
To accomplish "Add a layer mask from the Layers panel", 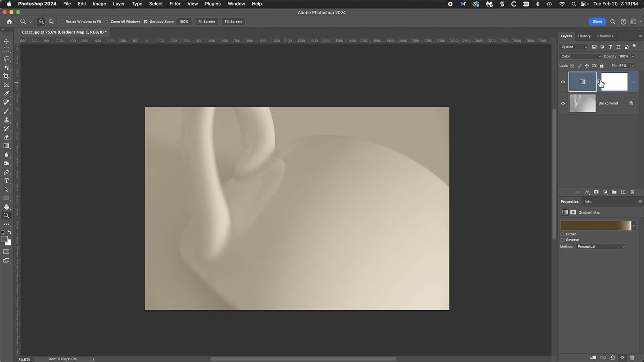I will point(596,192).
